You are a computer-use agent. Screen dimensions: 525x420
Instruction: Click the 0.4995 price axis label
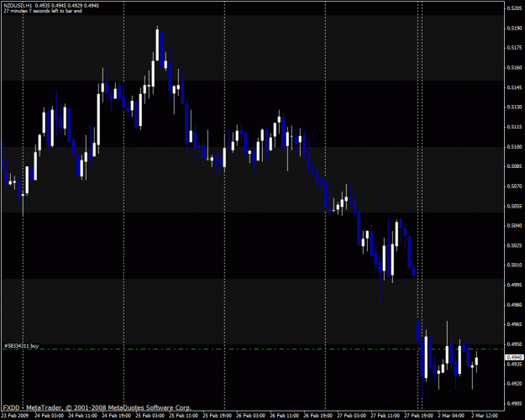(515, 285)
